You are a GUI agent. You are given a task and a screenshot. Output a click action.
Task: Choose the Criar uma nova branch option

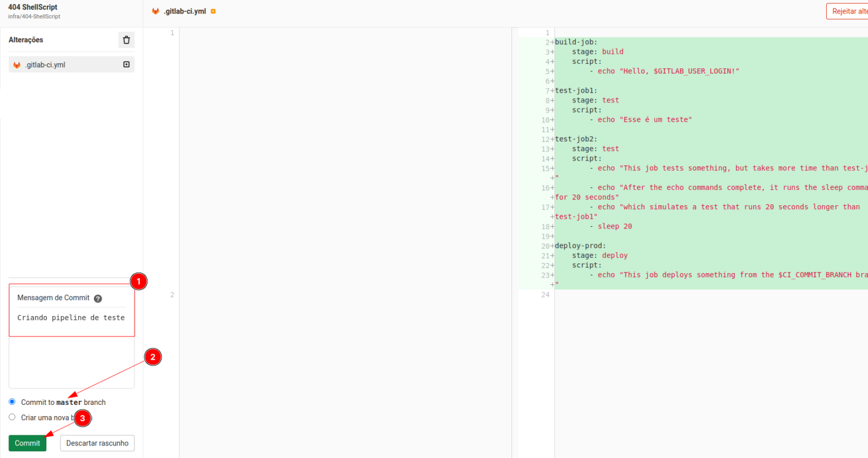pyautogui.click(x=12, y=417)
